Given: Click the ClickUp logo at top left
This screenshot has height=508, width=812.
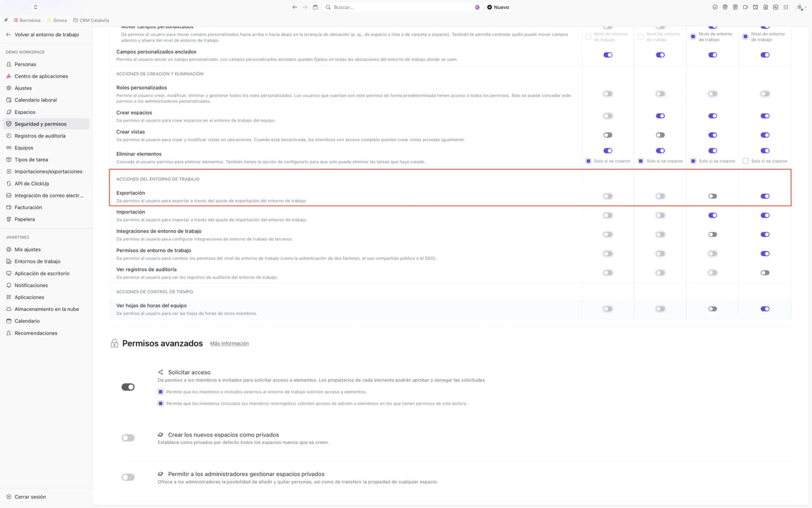Looking at the screenshot, I should click(36, 7).
